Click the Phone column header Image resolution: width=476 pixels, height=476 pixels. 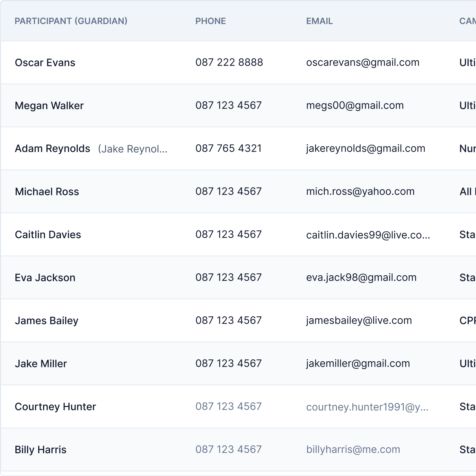tap(210, 21)
